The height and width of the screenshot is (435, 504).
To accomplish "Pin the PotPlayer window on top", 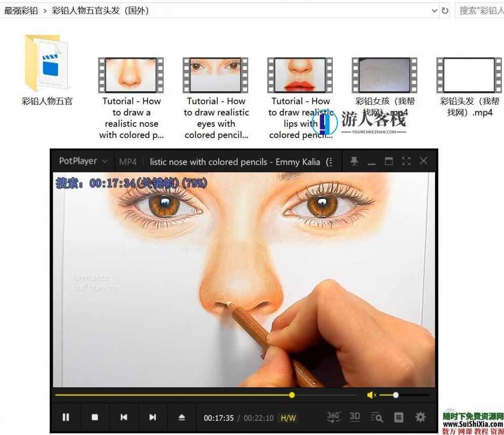I will pyautogui.click(x=354, y=161).
